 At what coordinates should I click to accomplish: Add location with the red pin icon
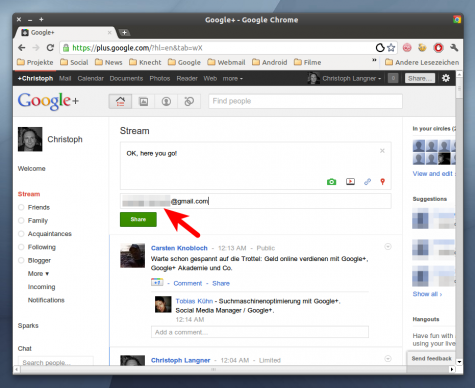pos(383,182)
